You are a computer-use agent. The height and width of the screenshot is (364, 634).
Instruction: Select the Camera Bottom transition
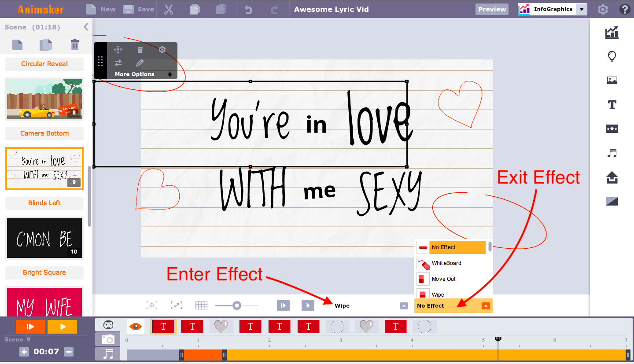pyautogui.click(x=44, y=133)
